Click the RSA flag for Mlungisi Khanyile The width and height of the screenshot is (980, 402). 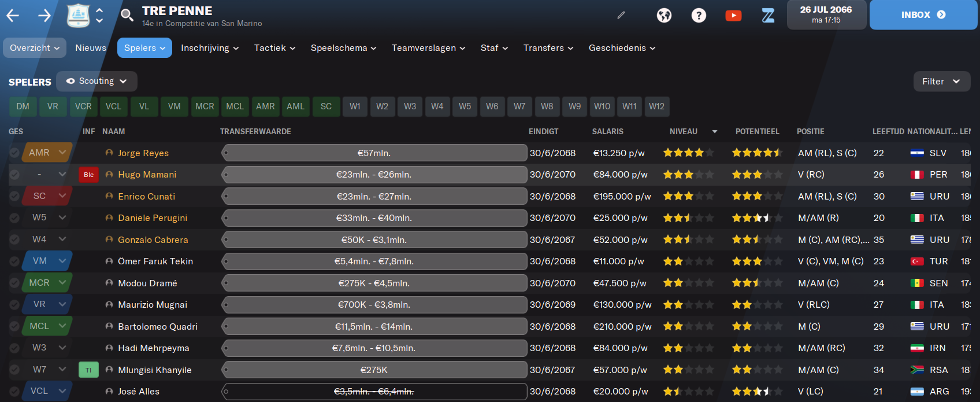917,370
